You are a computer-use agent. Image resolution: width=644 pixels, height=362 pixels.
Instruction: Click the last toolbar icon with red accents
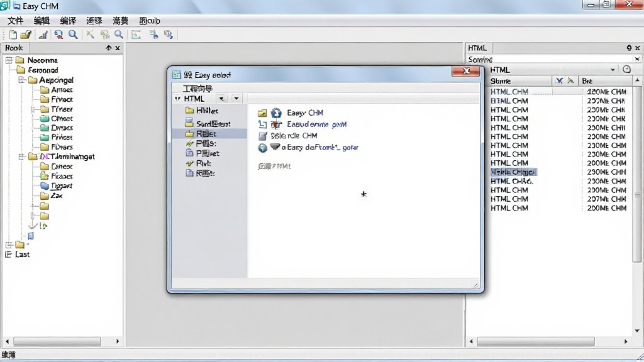coord(169,35)
